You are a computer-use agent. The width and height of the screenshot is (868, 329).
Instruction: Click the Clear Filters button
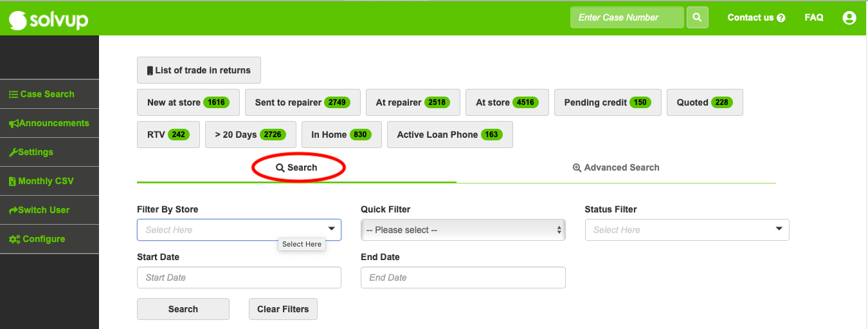283,309
